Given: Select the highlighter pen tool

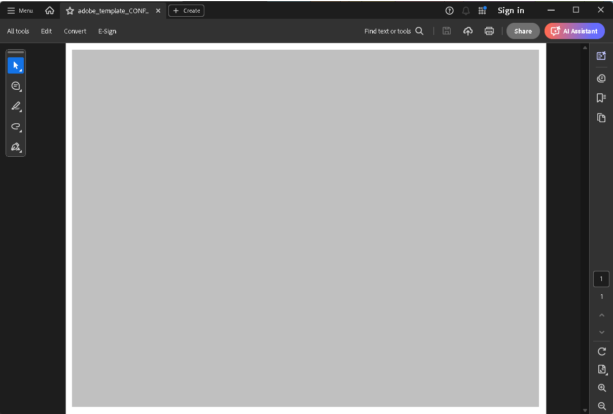Looking at the screenshot, I should pyautogui.click(x=16, y=106).
